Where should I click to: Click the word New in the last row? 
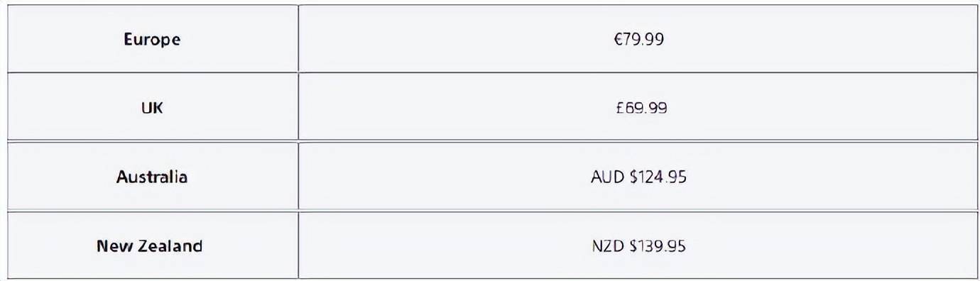click(x=114, y=246)
